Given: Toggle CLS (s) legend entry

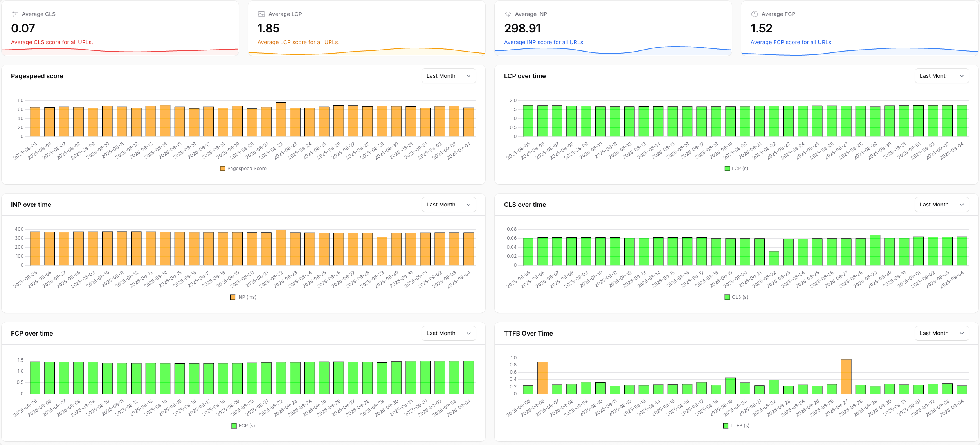Looking at the screenshot, I should 736,297.
